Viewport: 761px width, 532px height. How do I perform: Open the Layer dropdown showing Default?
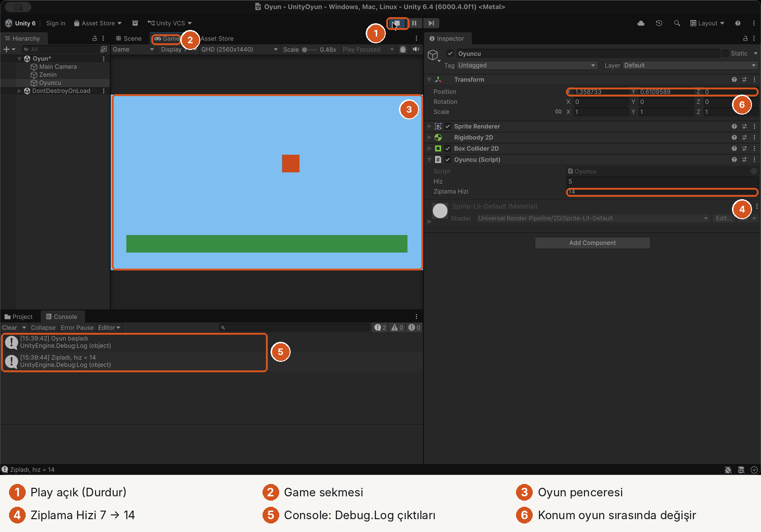click(x=690, y=66)
